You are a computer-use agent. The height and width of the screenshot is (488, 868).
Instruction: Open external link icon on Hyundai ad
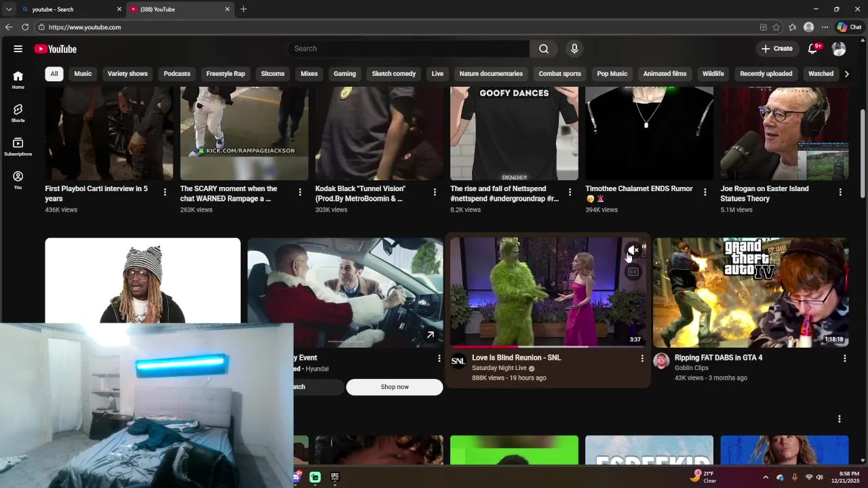430,335
